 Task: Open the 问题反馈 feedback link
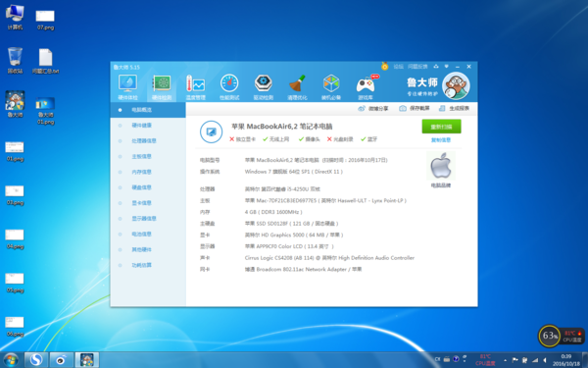(x=417, y=67)
